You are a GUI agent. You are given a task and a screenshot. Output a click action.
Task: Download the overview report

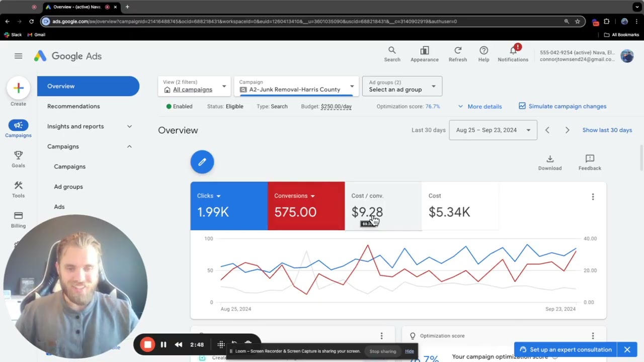click(x=550, y=162)
